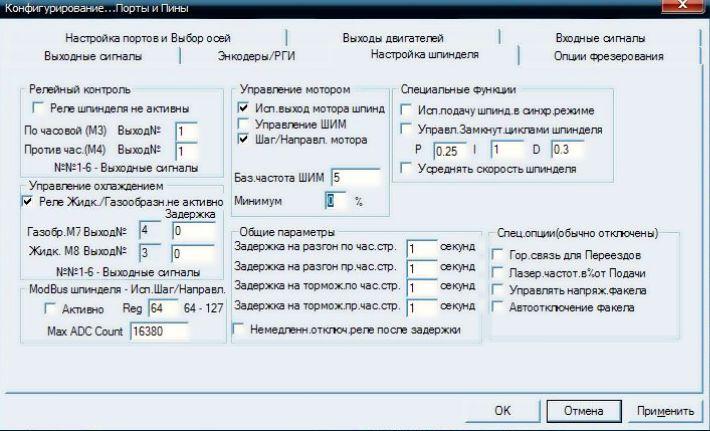Screen dimensions: 710x431
Task: Click the Max ADC Count field
Action: pos(164,331)
